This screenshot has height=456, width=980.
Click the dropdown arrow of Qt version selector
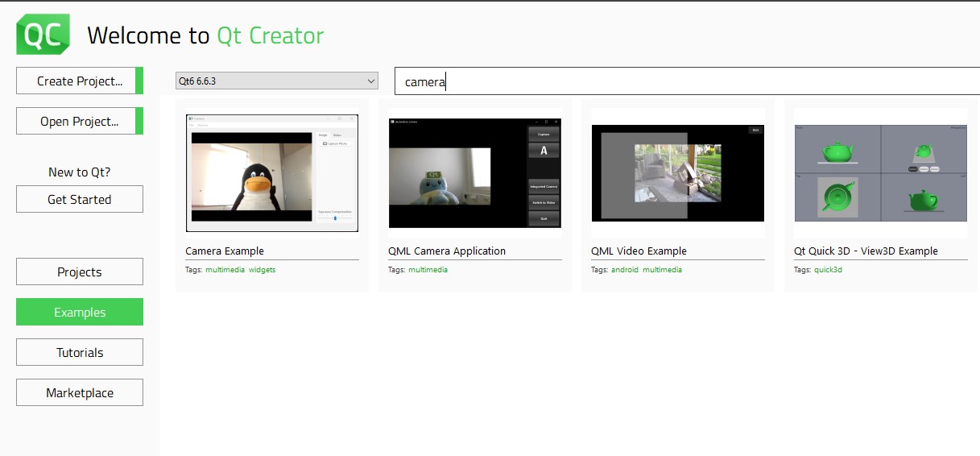pyautogui.click(x=370, y=81)
